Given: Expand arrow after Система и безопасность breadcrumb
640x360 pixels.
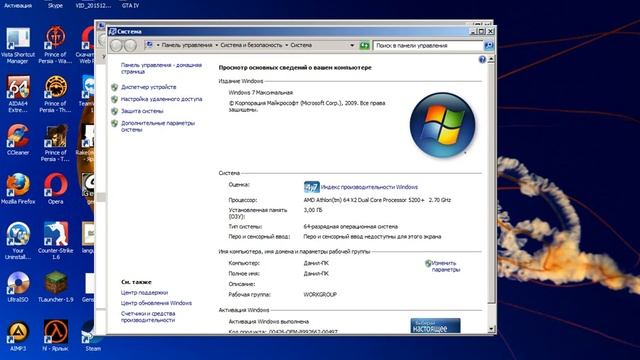Looking at the screenshot, I should (x=287, y=45).
